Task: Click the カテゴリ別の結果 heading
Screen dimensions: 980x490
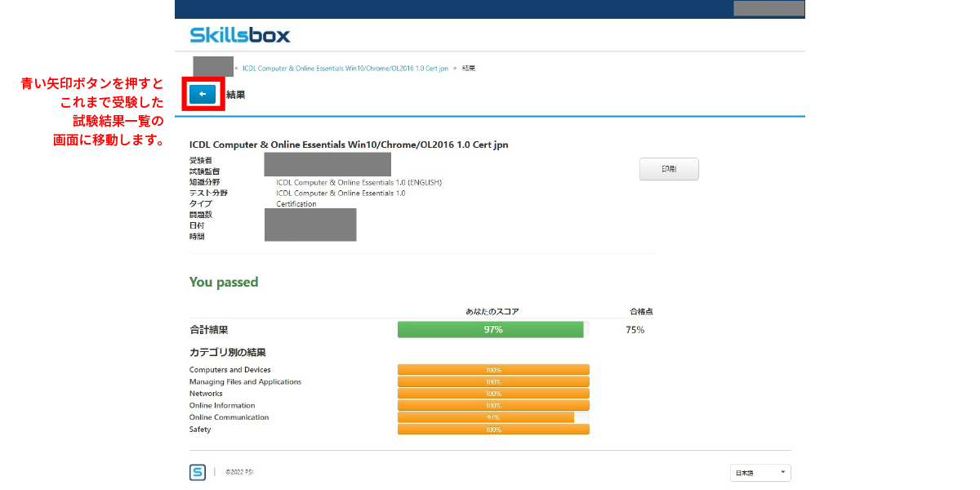Action: [x=228, y=352]
